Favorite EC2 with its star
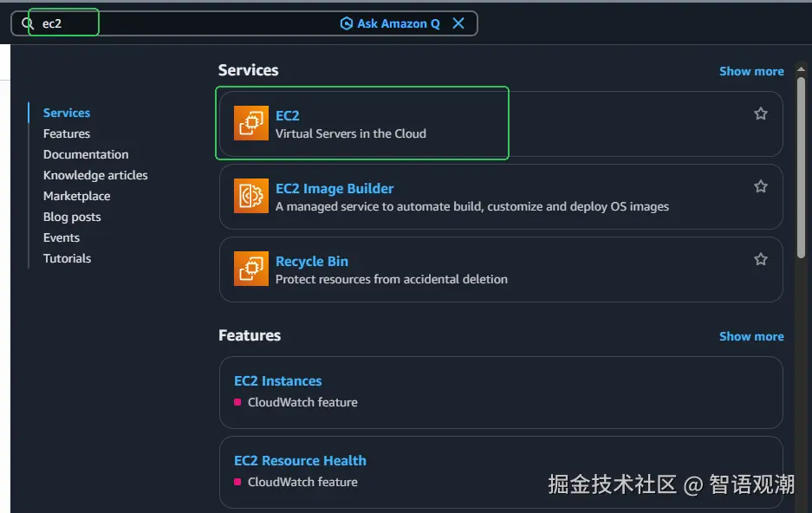Viewport: 812px width, 513px height. (x=760, y=114)
